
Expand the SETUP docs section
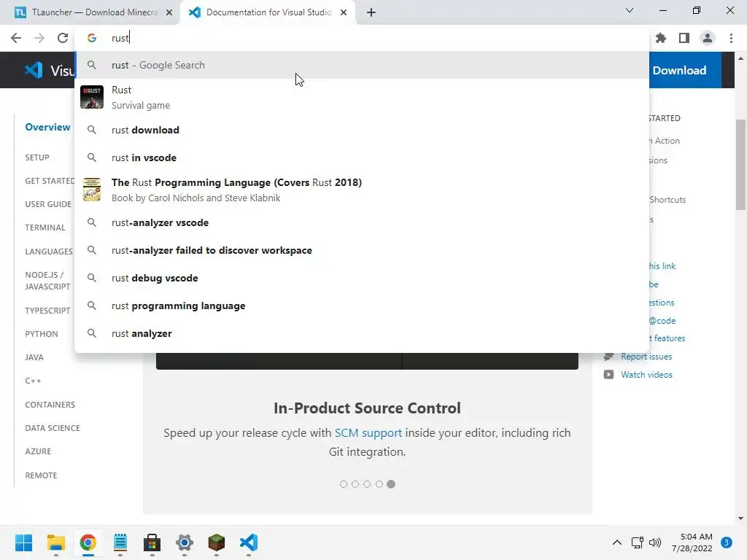point(37,157)
